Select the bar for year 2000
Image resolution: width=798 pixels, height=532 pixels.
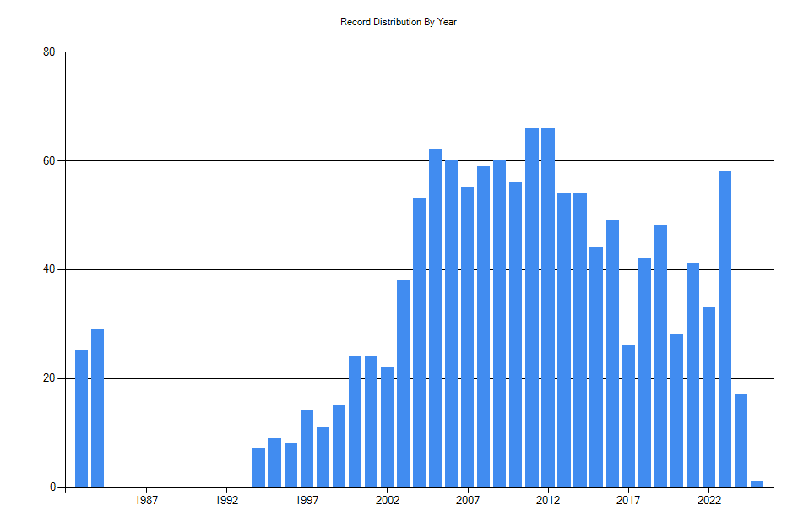356,422
